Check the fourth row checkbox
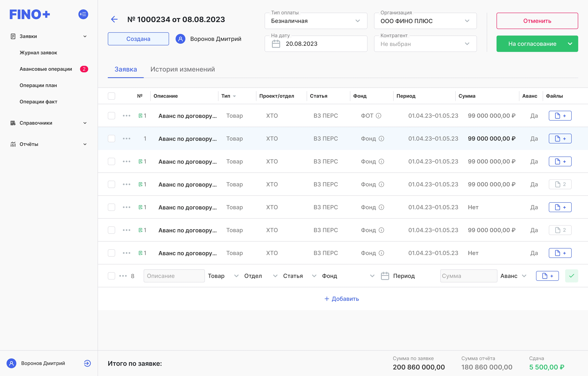 pos(111,184)
